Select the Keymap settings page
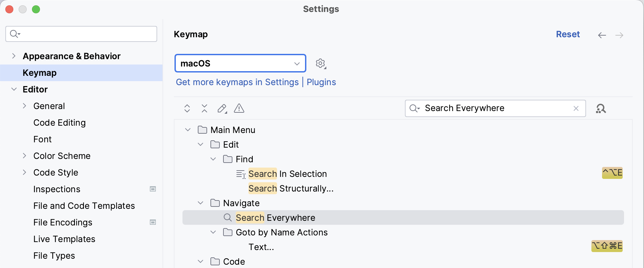Image resolution: width=644 pixels, height=268 pixels. pyautogui.click(x=40, y=73)
